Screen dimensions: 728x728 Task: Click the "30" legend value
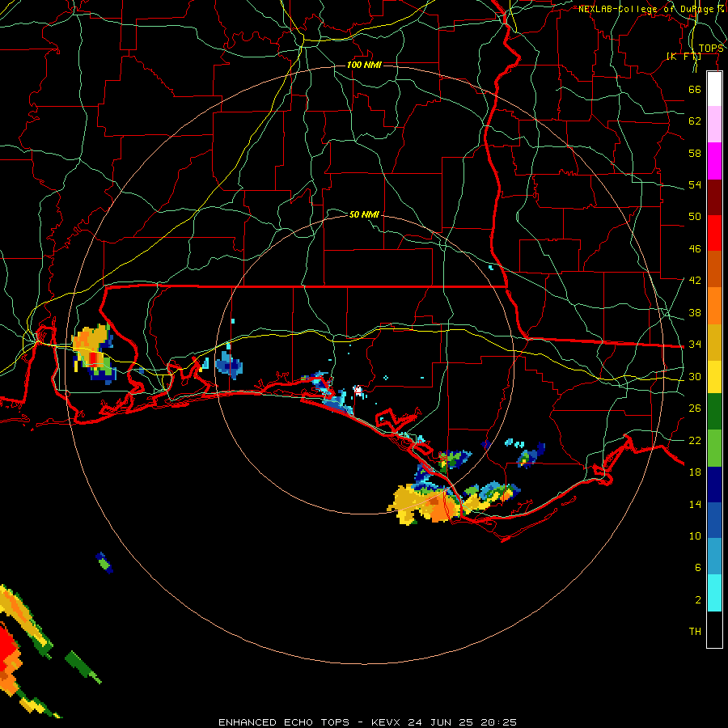click(695, 376)
